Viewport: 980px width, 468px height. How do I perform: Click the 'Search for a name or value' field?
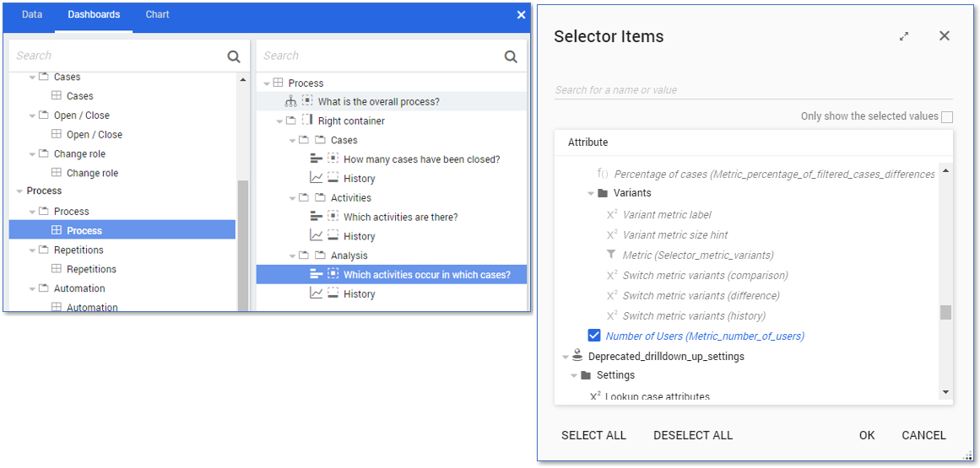[x=753, y=90]
